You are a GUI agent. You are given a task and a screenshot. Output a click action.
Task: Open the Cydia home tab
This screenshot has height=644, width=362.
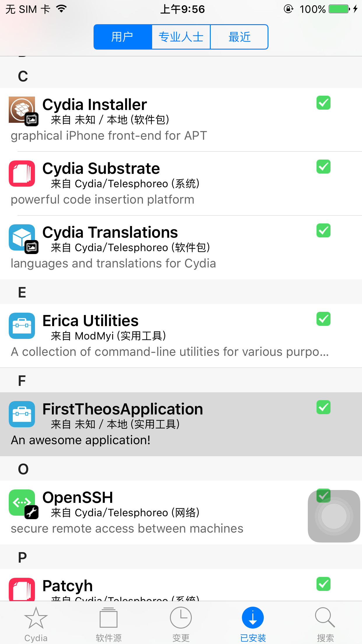click(x=36, y=624)
